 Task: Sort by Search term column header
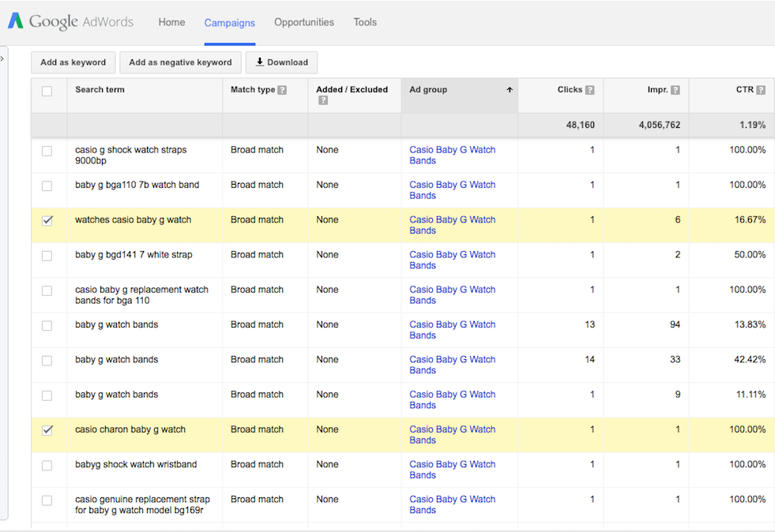[x=100, y=89]
